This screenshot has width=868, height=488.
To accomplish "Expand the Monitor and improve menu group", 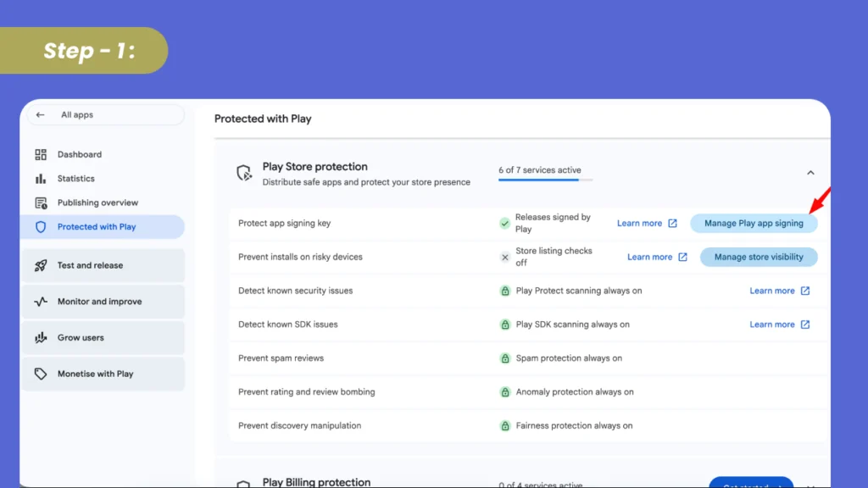I will click(103, 302).
